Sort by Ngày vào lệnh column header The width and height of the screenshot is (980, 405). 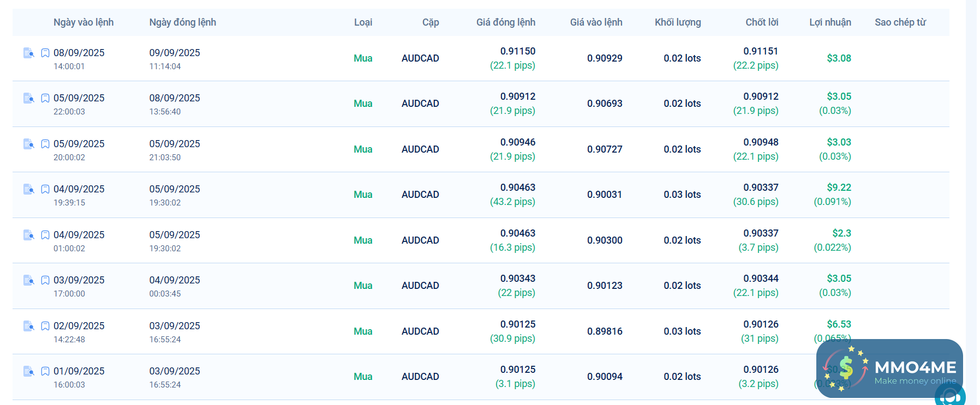tap(83, 22)
